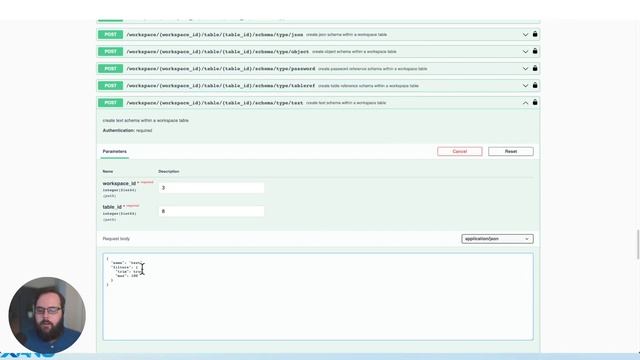Expand the schema/type/object endpoint chevron
The image size is (640, 360).
[x=525, y=52]
